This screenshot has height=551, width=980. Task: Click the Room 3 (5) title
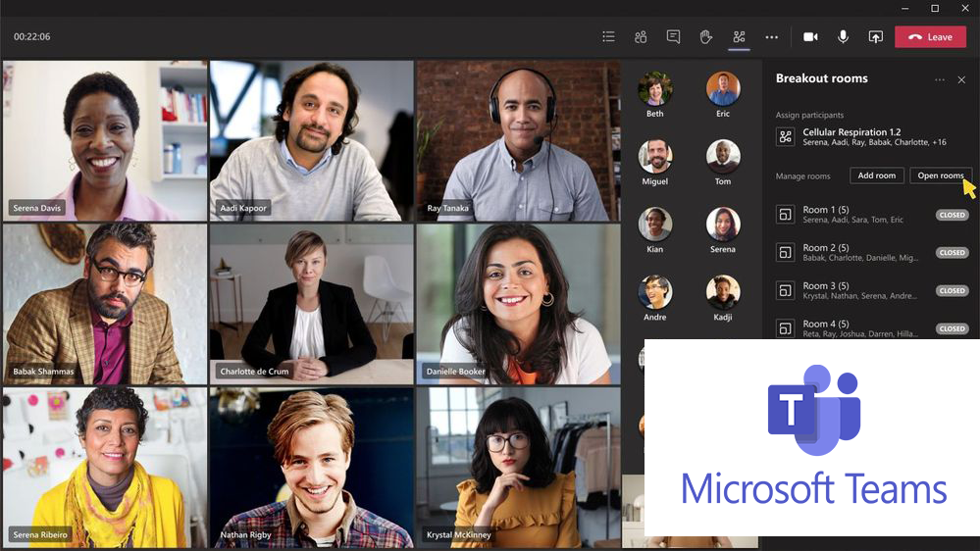(826, 286)
